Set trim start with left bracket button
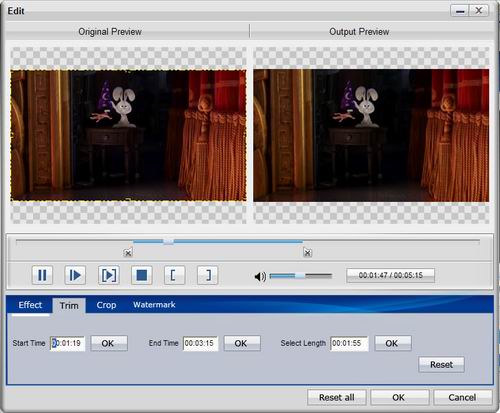Image resolution: width=500 pixels, height=413 pixels. (175, 275)
